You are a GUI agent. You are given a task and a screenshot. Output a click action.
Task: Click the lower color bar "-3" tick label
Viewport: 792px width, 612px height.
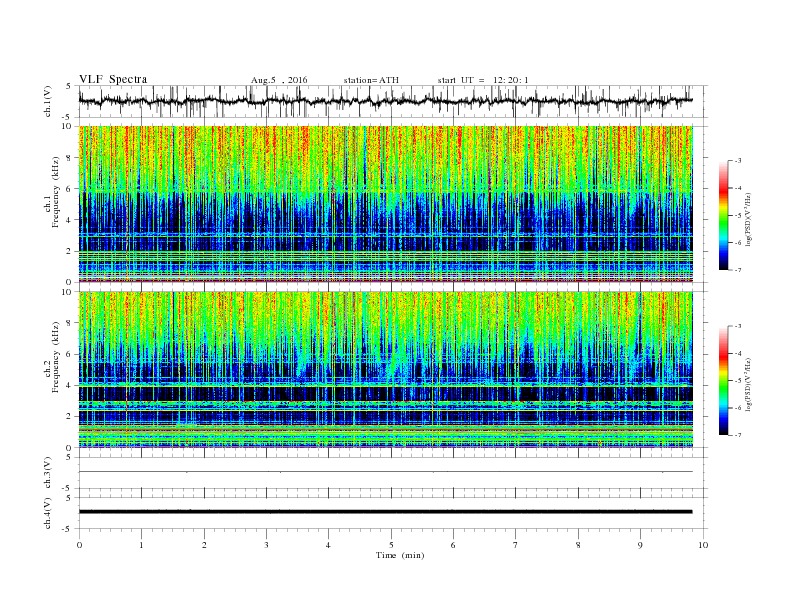click(x=738, y=326)
